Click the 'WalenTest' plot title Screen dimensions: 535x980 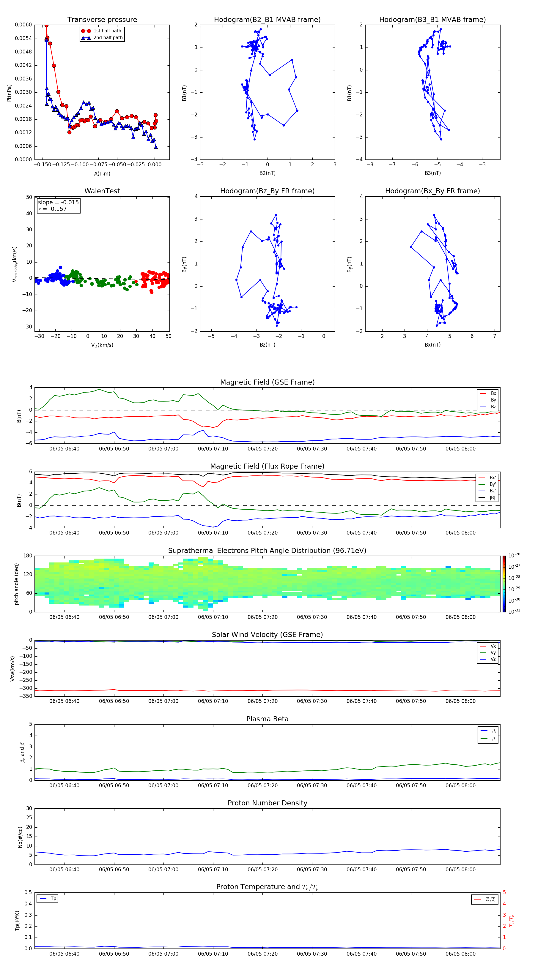[102, 191]
